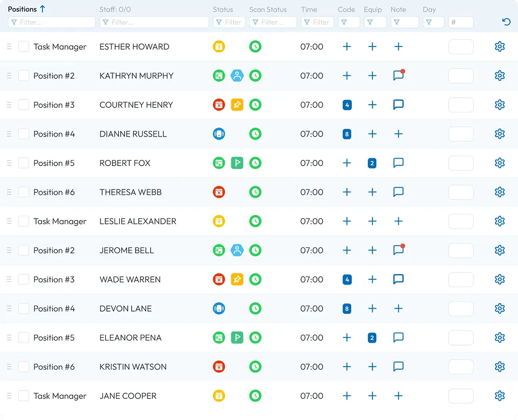Check the box for Esther Howard row
Image resolution: width=518 pixels, height=420 pixels.
24,47
